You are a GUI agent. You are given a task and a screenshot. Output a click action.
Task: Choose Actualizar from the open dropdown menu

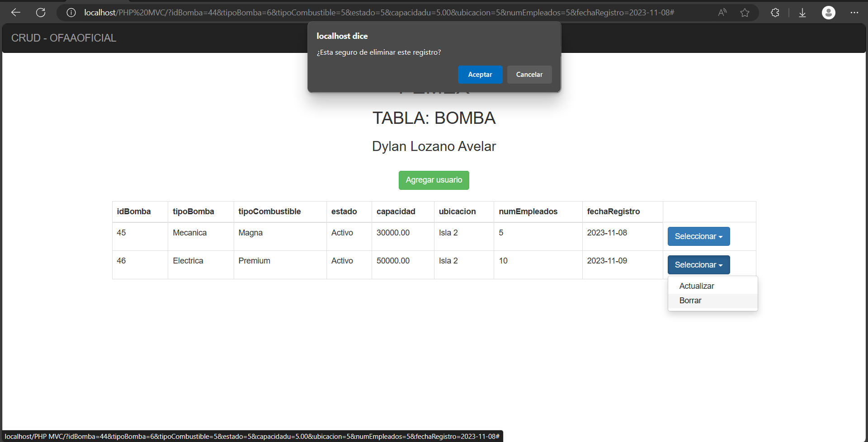click(697, 286)
